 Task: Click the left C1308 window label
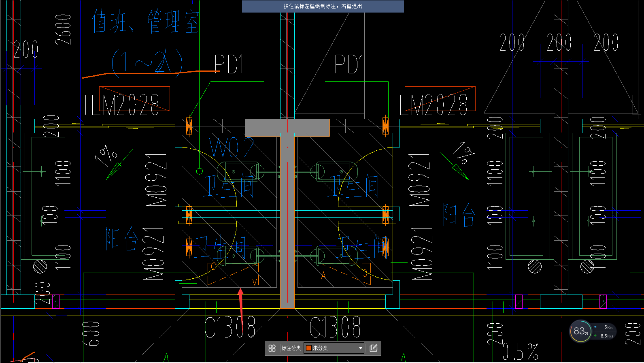[230, 327]
